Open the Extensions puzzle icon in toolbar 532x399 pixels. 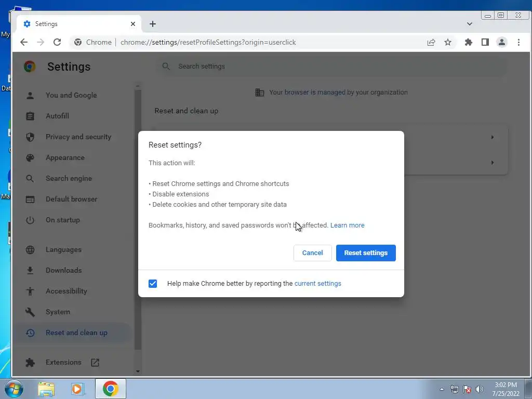(x=469, y=42)
